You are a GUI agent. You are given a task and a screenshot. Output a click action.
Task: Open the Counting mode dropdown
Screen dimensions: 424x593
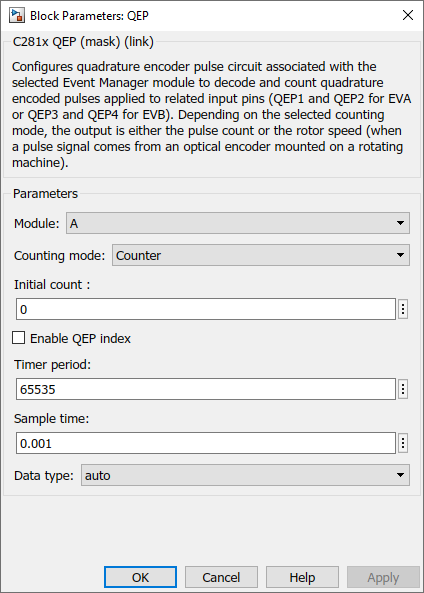(261, 255)
